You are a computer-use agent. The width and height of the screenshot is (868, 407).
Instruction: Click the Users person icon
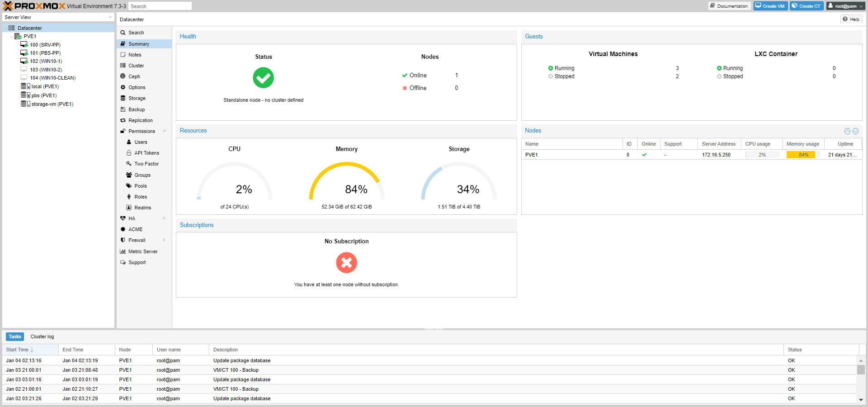[129, 142]
